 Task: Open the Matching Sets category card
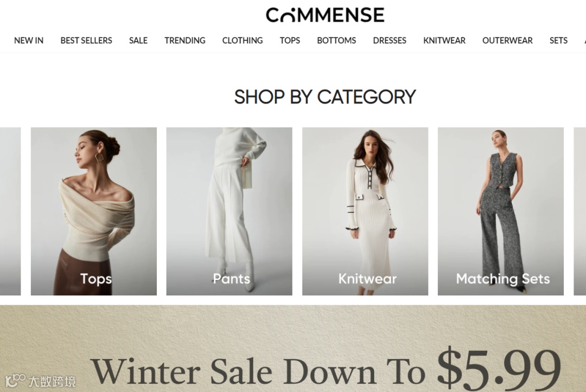point(501,211)
